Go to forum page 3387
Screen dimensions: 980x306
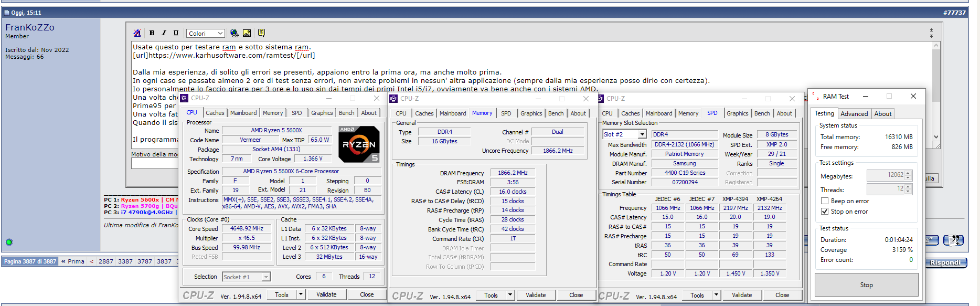click(x=125, y=261)
